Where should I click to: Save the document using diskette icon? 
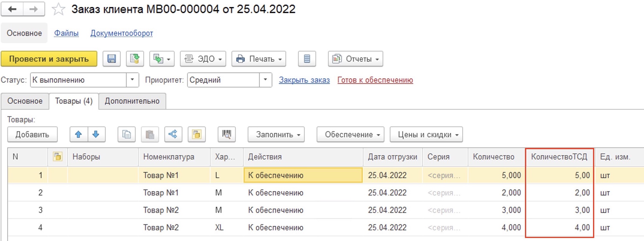112,59
